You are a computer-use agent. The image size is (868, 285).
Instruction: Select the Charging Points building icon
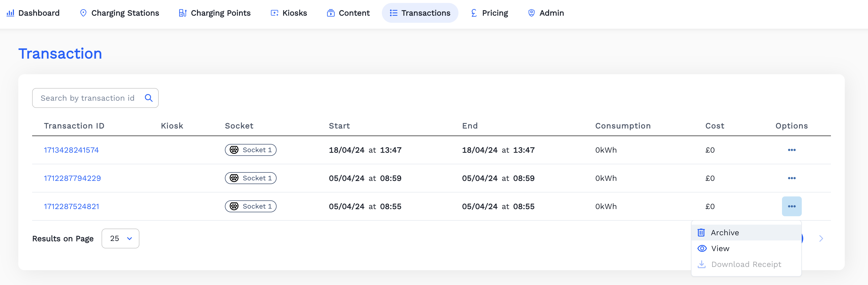click(x=182, y=13)
